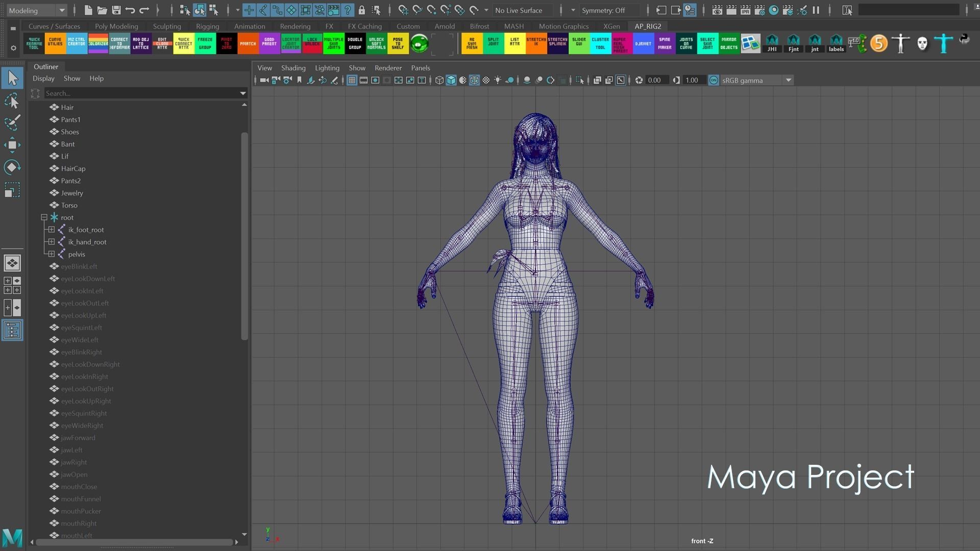
Task: Run the Pose To Shelf button
Action: (x=398, y=43)
